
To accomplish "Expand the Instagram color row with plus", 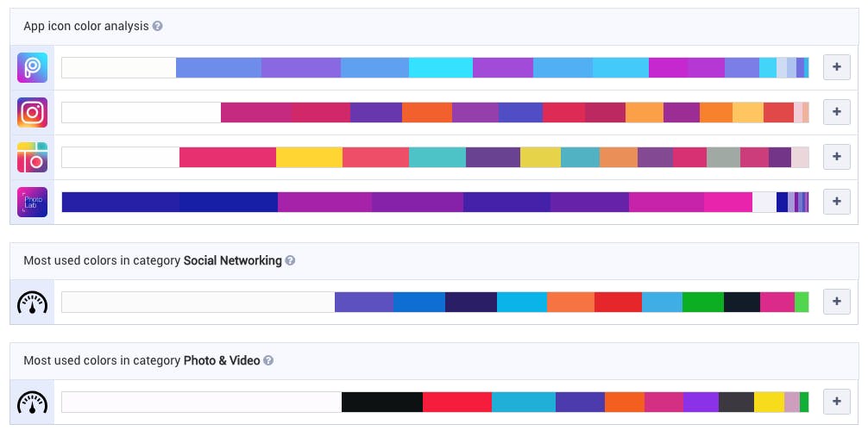I will pyautogui.click(x=836, y=113).
